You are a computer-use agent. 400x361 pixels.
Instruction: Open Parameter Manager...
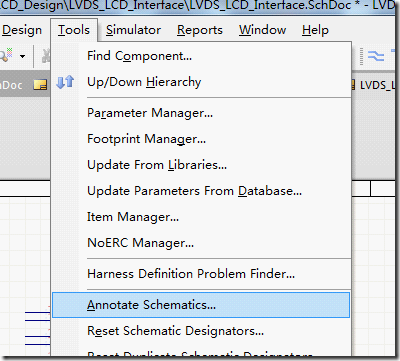click(201, 113)
